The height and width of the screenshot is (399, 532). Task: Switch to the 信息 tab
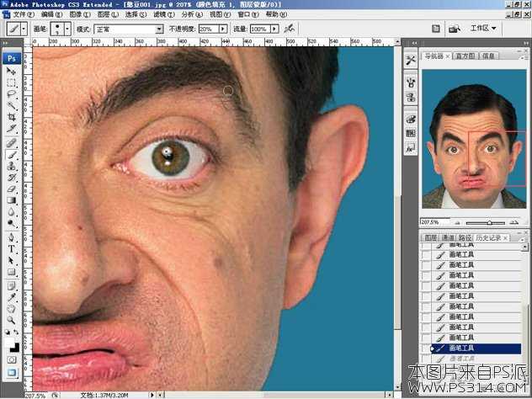point(488,56)
